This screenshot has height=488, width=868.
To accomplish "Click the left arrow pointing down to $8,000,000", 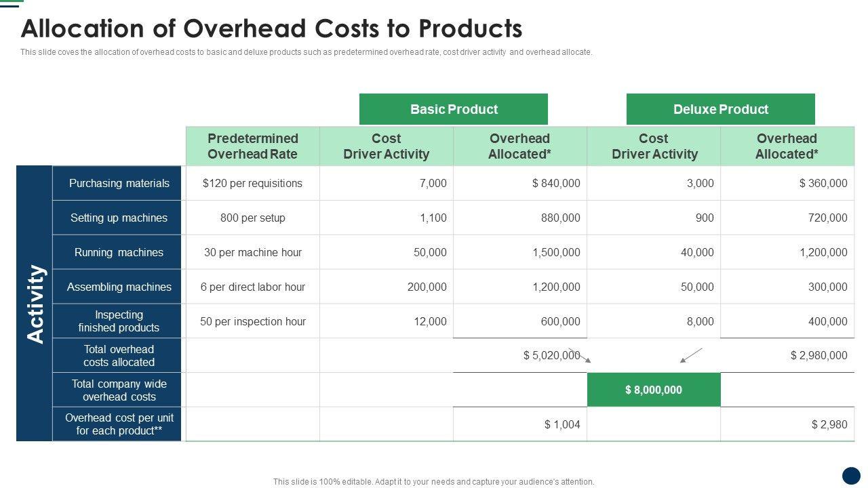I will coord(580,355).
